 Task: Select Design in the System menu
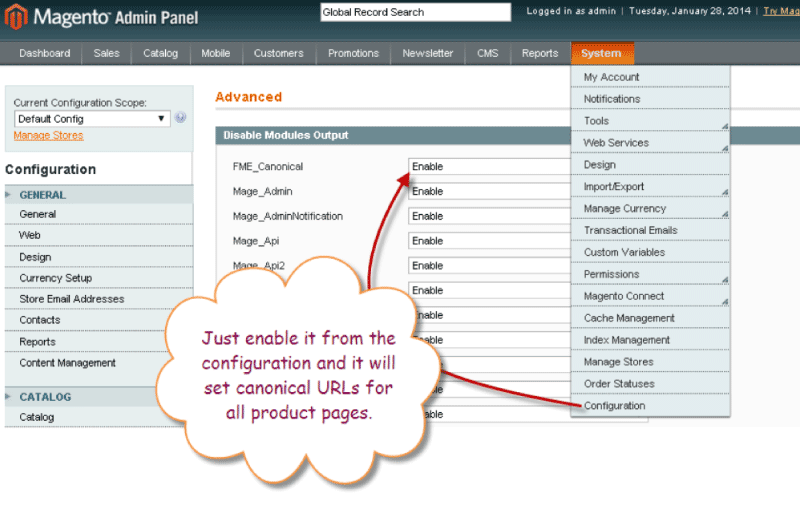(x=650, y=165)
